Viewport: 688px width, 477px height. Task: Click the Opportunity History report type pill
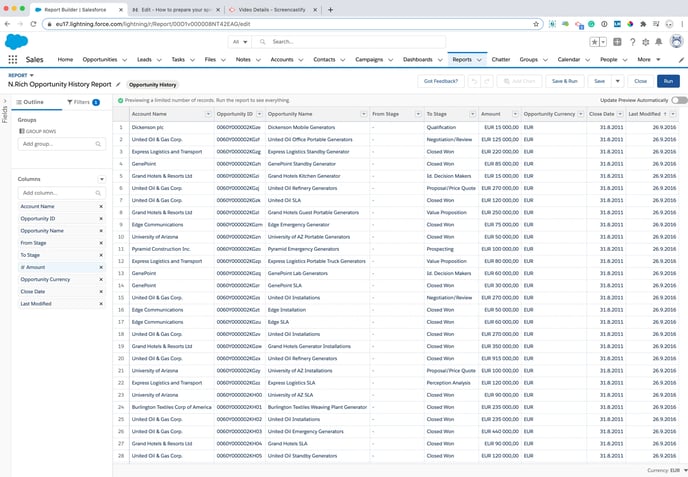coord(153,85)
